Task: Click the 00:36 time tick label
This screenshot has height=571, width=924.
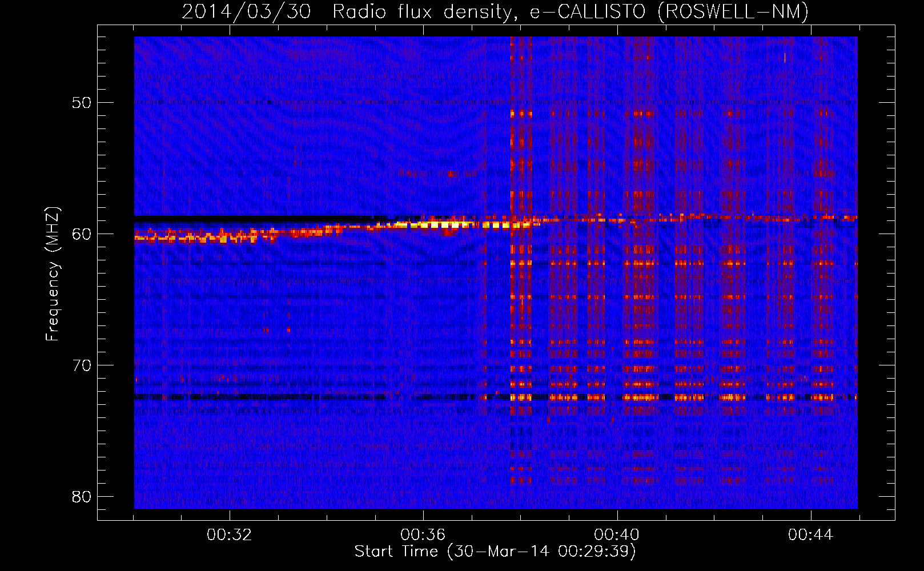Action: pos(423,535)
